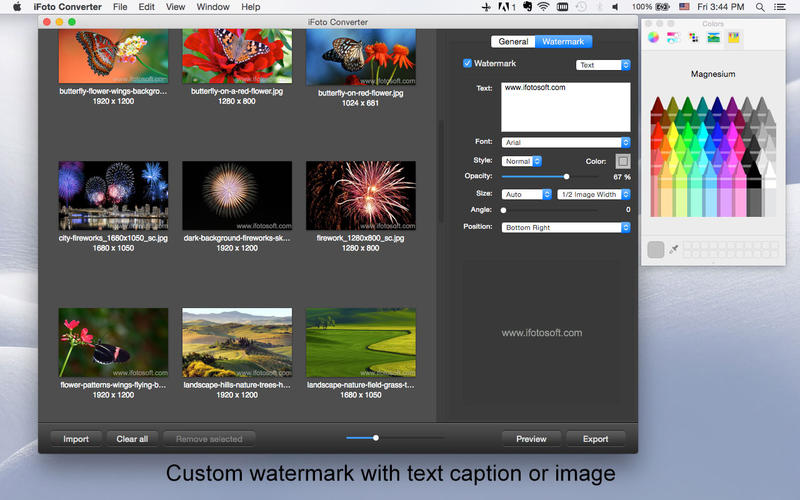Open the Adobe menu bar icon

click(x=506, y=7)
